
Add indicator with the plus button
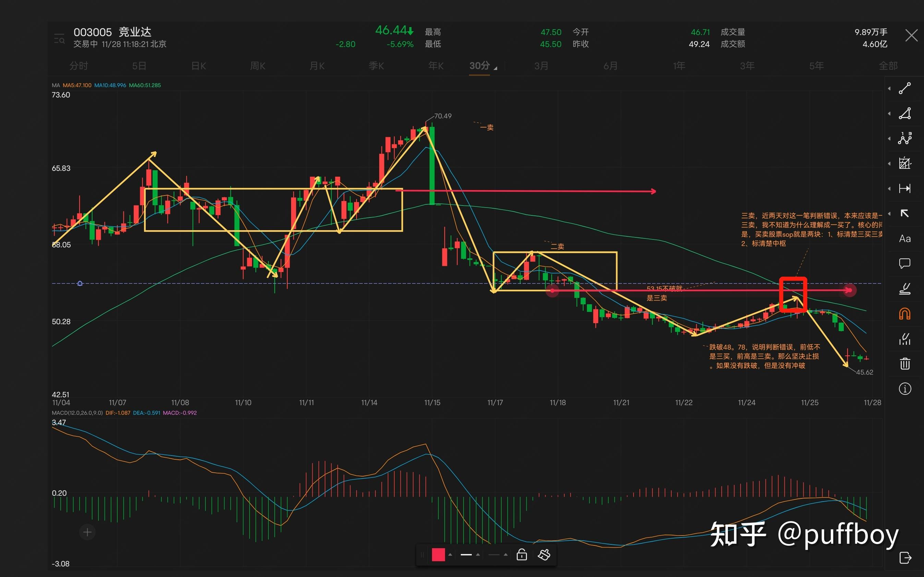point(87,532)
